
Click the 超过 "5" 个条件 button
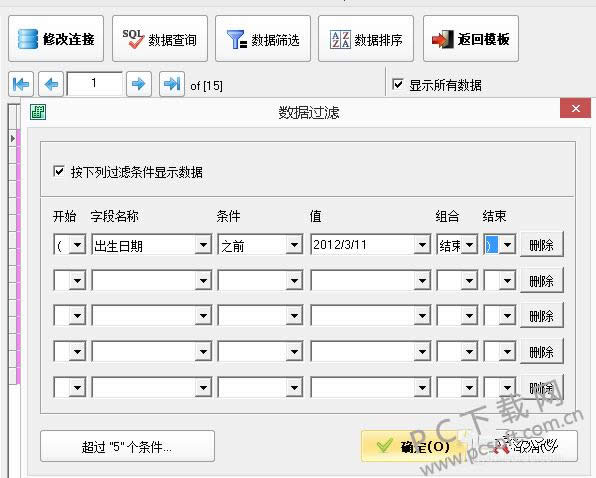pos(127,446)
